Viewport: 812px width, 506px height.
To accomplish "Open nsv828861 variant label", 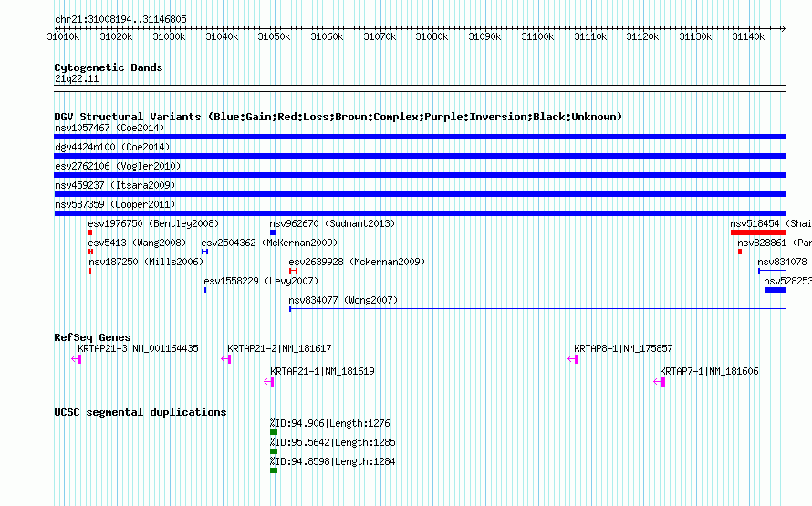I will point(775,243).
